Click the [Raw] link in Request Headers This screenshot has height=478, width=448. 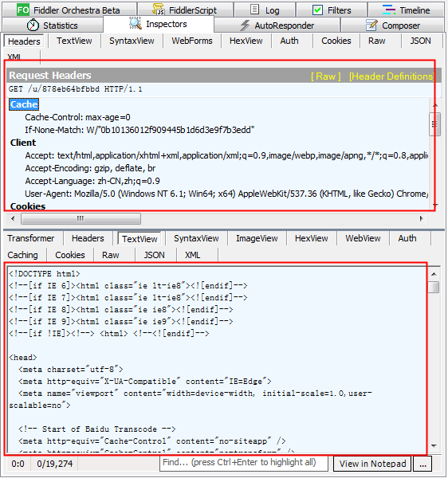(x=325, y=76)
